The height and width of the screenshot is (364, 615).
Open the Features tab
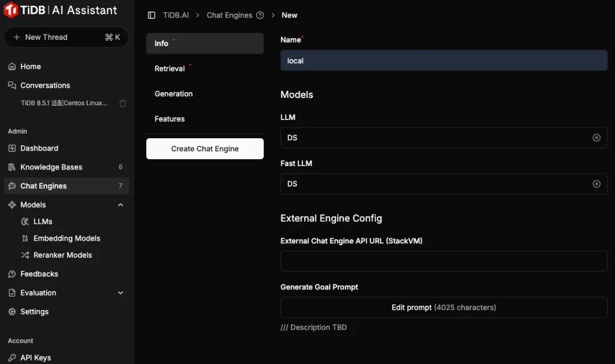click(x=170, y=119)
